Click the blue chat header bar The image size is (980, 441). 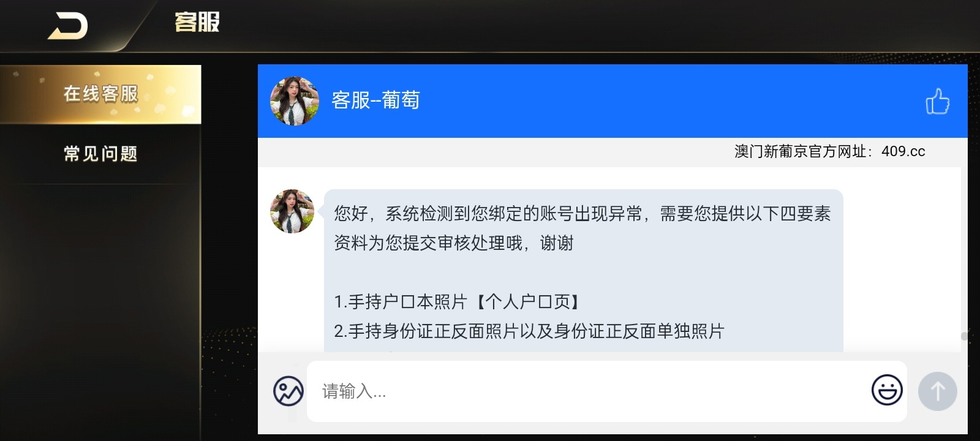tap(612, 101)
